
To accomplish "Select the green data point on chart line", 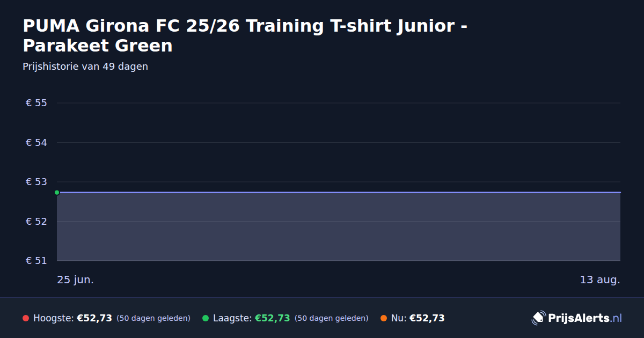I will point(57,193).
